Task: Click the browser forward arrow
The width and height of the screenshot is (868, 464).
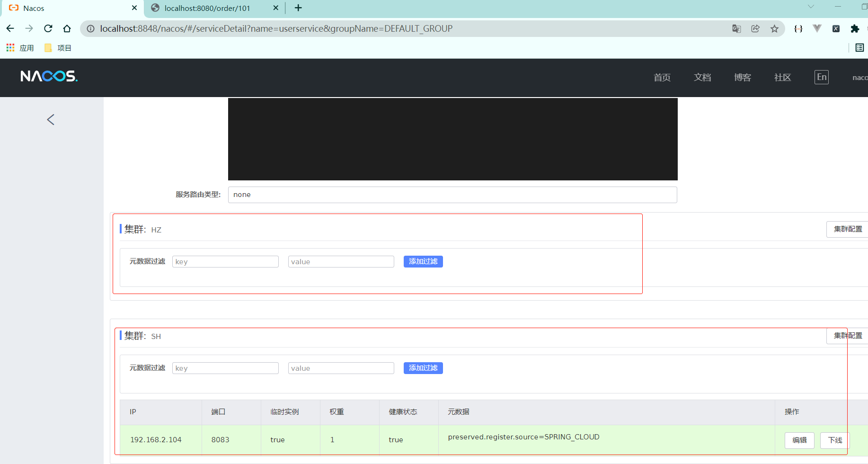Action: coord(29,28)
